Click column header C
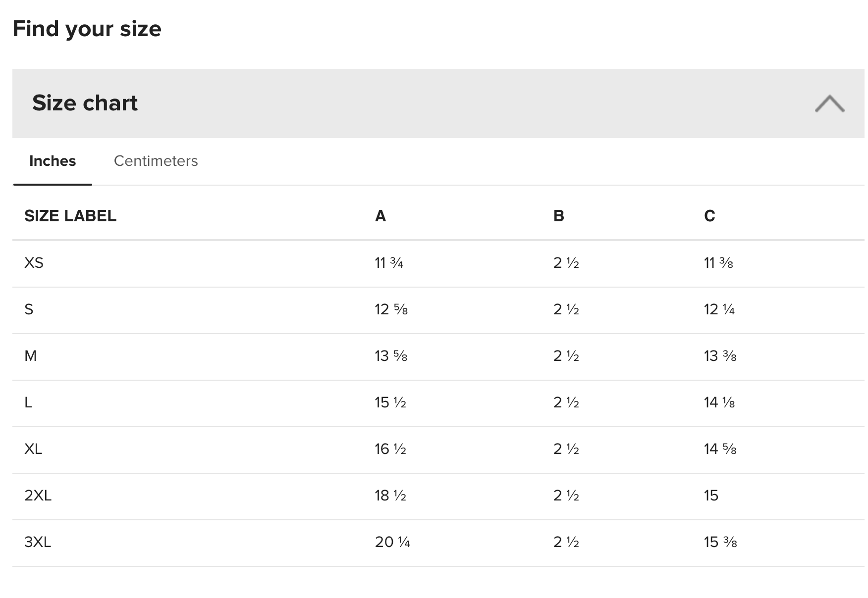The height and width of the screenshot is (598, 868). click(709, 216)
